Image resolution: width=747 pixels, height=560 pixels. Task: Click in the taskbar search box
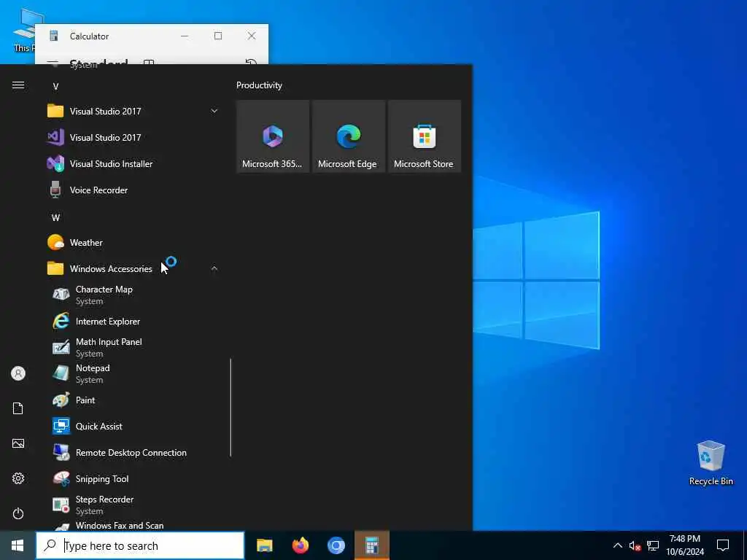[x=140, y=545]
